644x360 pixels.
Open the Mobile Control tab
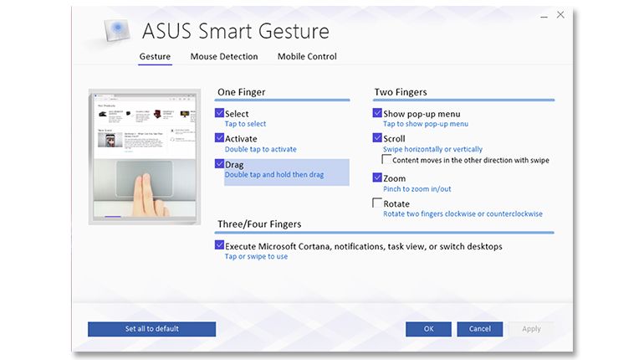click(x=307, y=57)
